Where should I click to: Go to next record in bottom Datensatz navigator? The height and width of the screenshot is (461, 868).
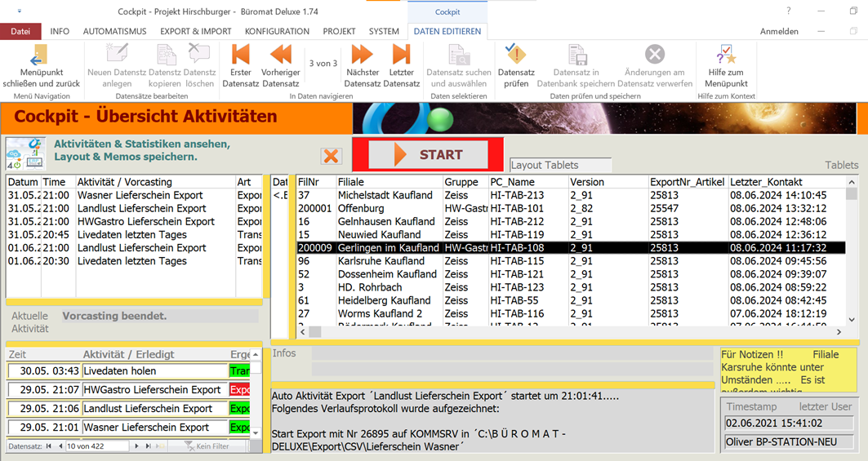pyautogui.click(x=136, y=446)
